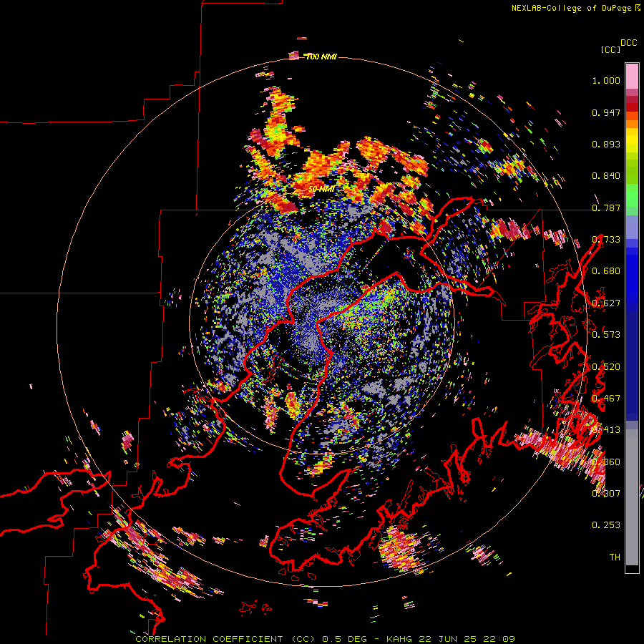The height and width of the screenshot is (644, 644).
Task: Click the CORRELATION COEFFICIENT (CC) caption text
Action: 225,639
